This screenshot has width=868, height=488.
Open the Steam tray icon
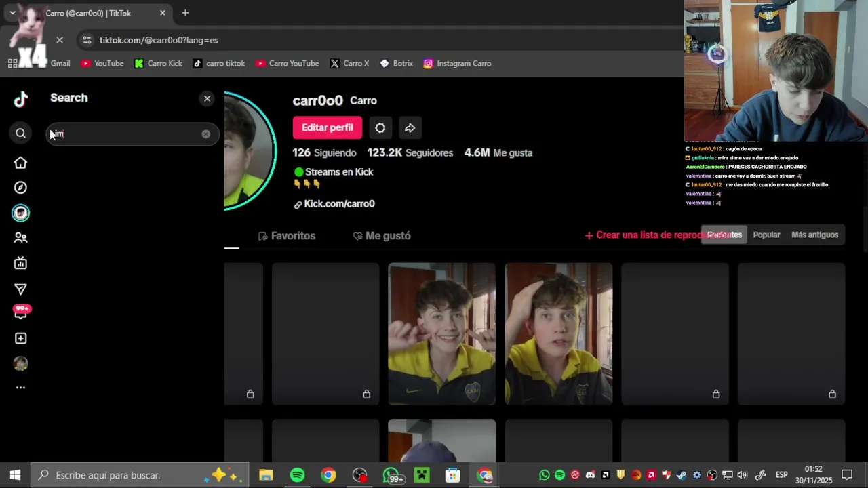pos(681,475)
